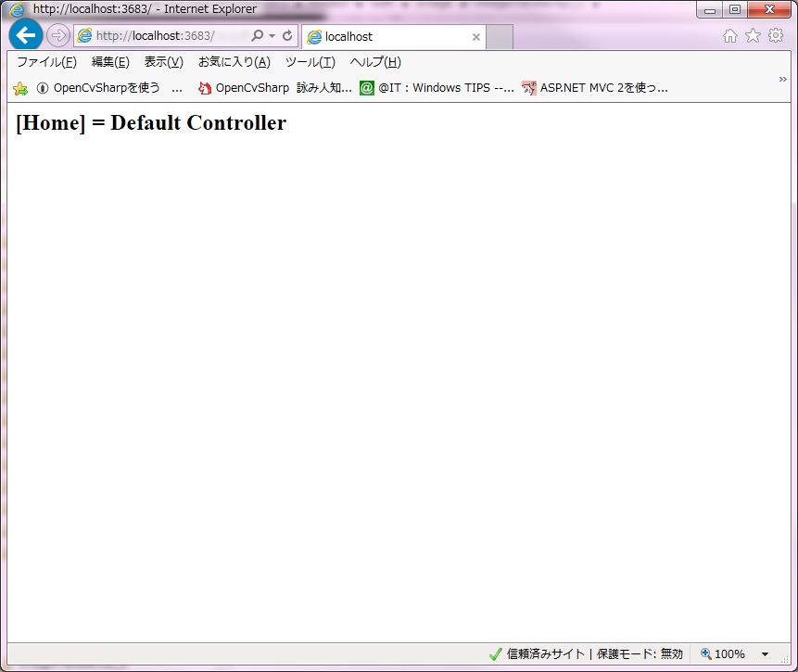Click the search magnifier in address bar

click(258, 35)
